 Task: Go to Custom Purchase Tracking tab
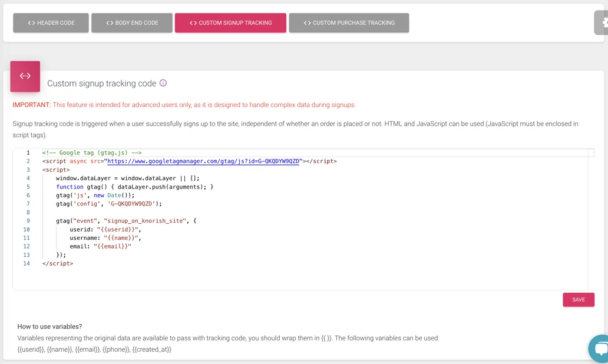[349, 23]
